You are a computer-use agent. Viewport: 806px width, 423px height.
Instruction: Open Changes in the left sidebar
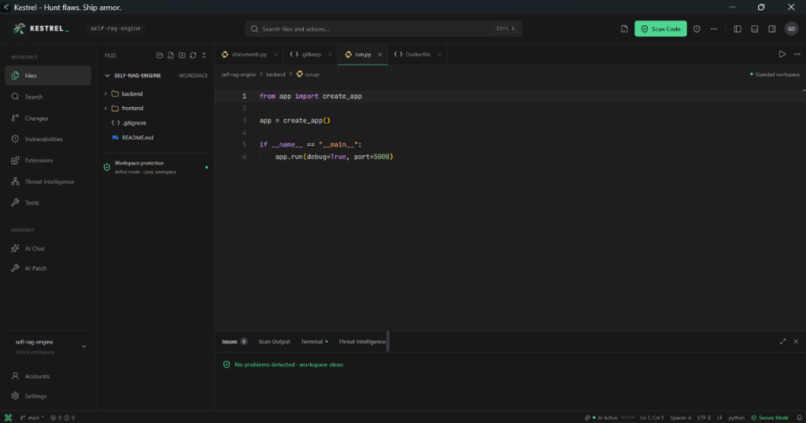pyautogui.click(x=48, y=118)
